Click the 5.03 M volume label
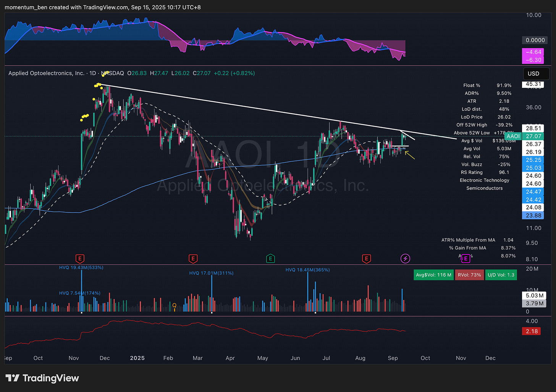The width and height of the screenshot is (556, 392). 534,295
